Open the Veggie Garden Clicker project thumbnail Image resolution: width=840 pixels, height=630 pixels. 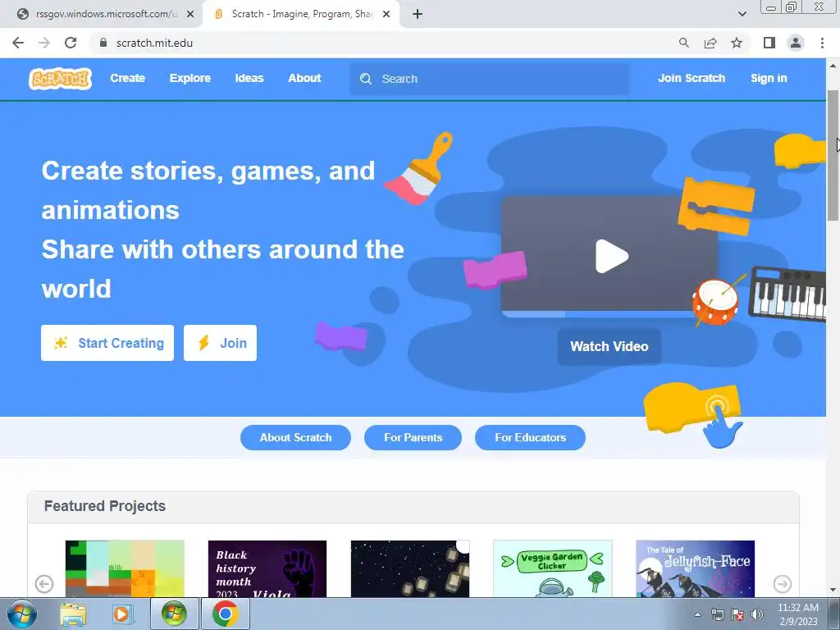552,568
